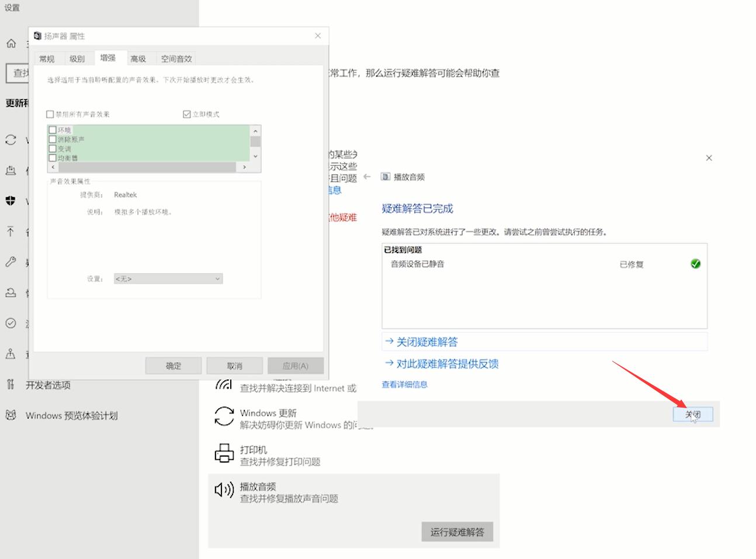Click effects list scroll down arrow
Viewport: 756px width, 559px height.
(x=255, y=157)
